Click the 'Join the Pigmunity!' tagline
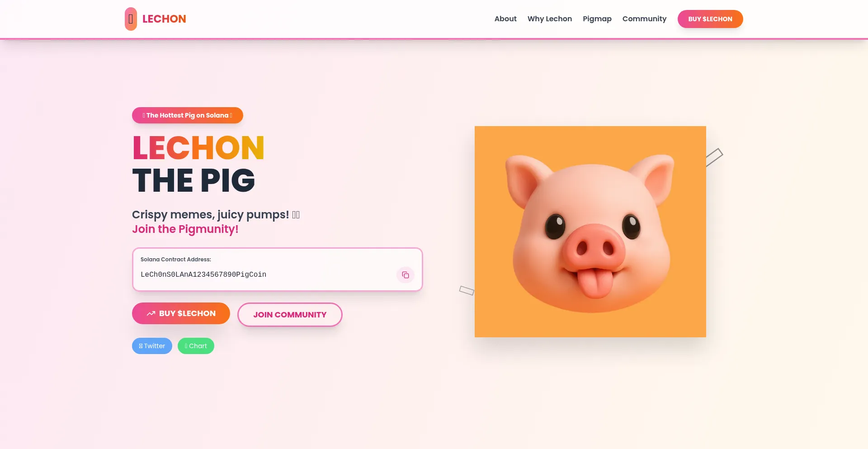868x449 pixels. coord(185,229)
